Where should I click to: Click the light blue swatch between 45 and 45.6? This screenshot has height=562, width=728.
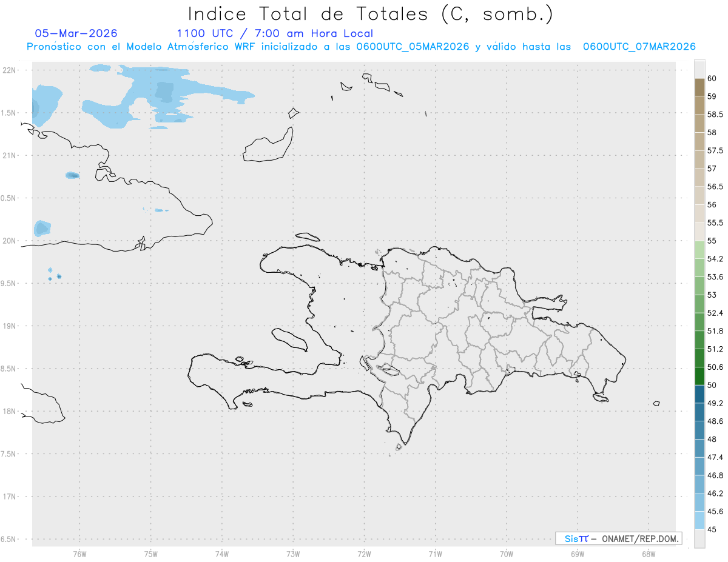(x=699, y=521)
